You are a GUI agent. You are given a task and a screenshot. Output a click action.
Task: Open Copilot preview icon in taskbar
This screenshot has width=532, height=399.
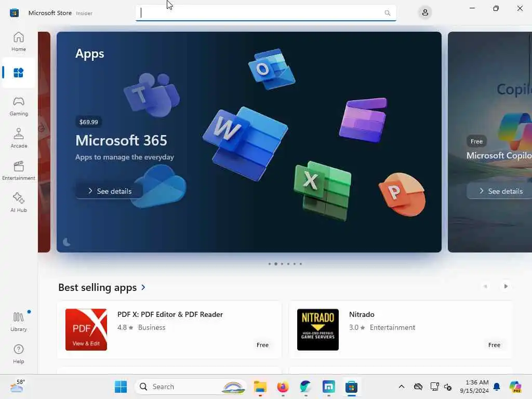[x=515, y=387]
